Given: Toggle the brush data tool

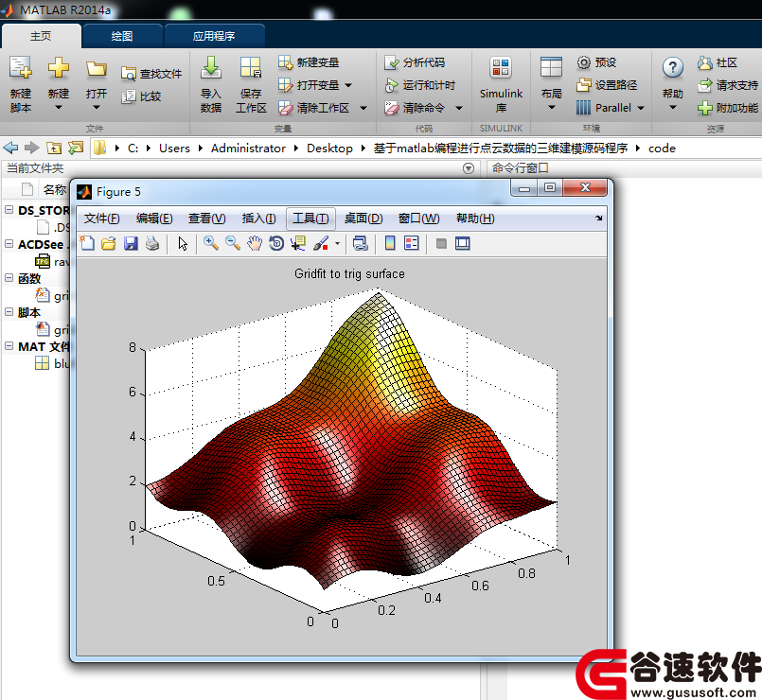Looking at the screenshot, I should (x=321, y=243).
